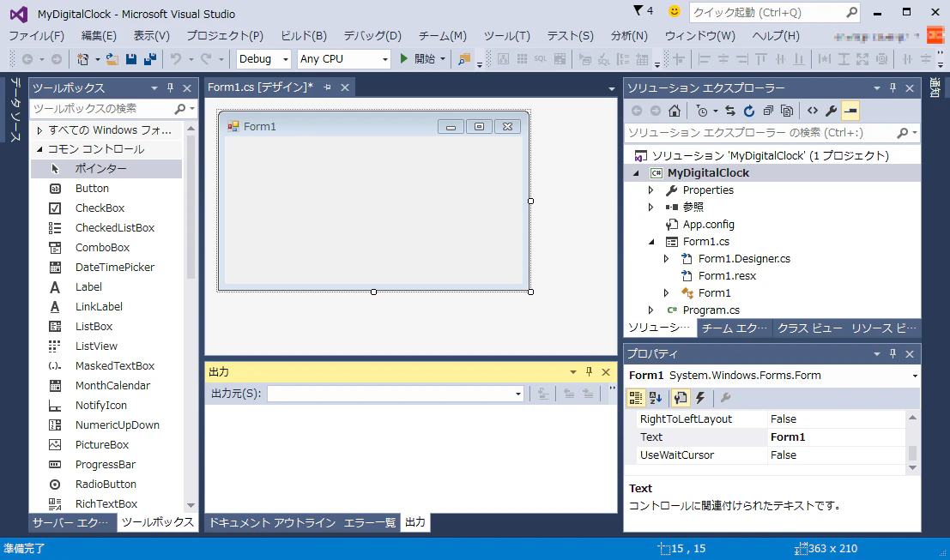The image size is (950, 560).
Task: Expand the Form1.Designer.cs node
Action: [667, 258]
